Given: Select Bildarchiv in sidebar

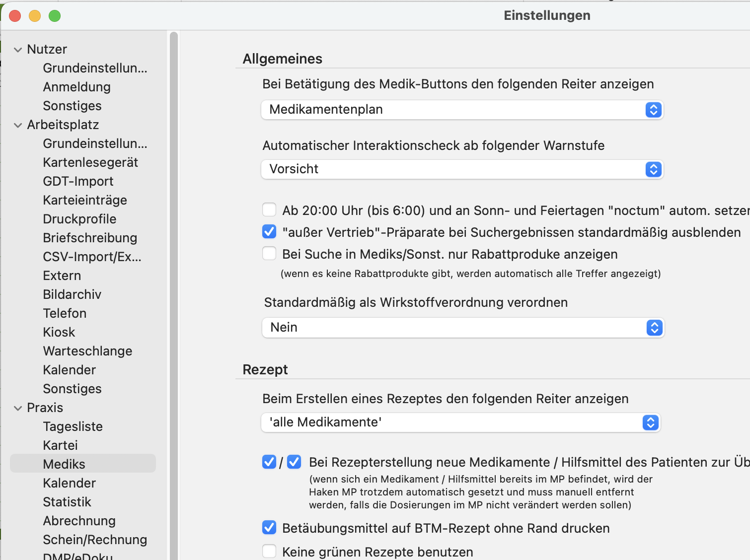Looking at the screenshot, I should pos(72,294).
